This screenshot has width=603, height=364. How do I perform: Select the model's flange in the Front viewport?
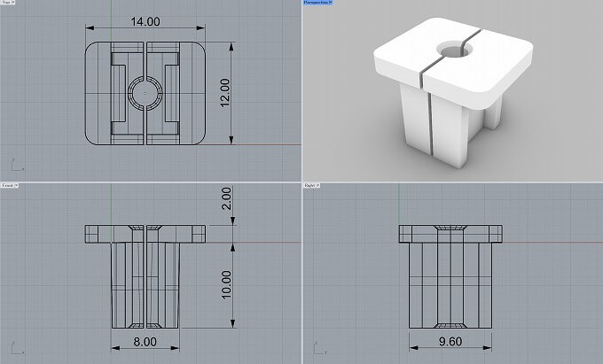coord(98,234)
